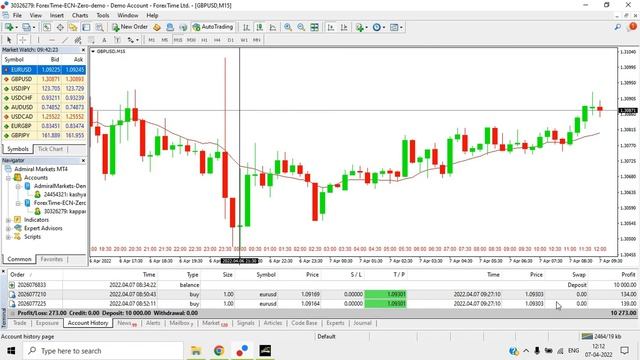Viewport: 640px width, 360px height.
Task: Select the Crosshair tool
Action: (x=23, y=40)
